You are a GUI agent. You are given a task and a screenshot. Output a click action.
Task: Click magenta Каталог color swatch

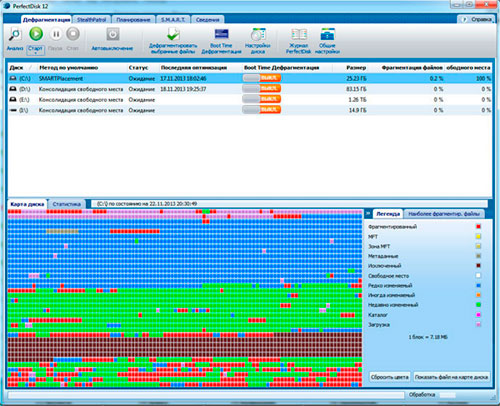click(478, 315)
